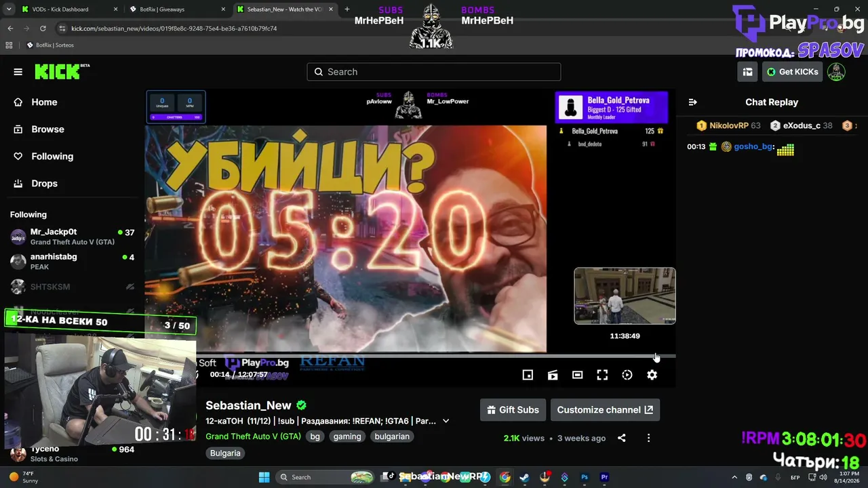Open the Windows Start menu
The width and height of the screenshot is (868, 488).
point(264,477)
